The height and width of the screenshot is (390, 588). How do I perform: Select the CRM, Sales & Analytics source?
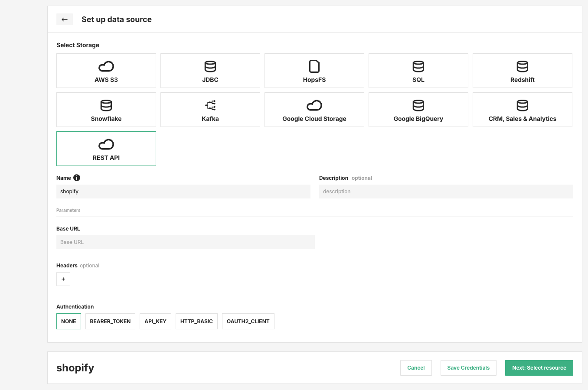coord(522,109)
